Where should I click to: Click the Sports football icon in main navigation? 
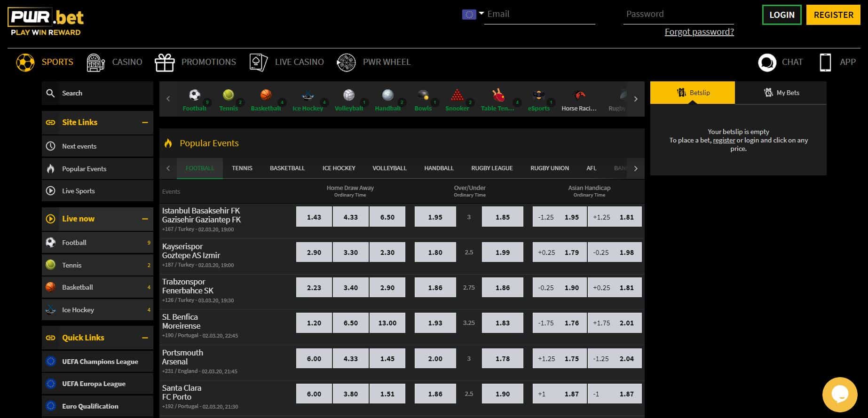(25, 62)
